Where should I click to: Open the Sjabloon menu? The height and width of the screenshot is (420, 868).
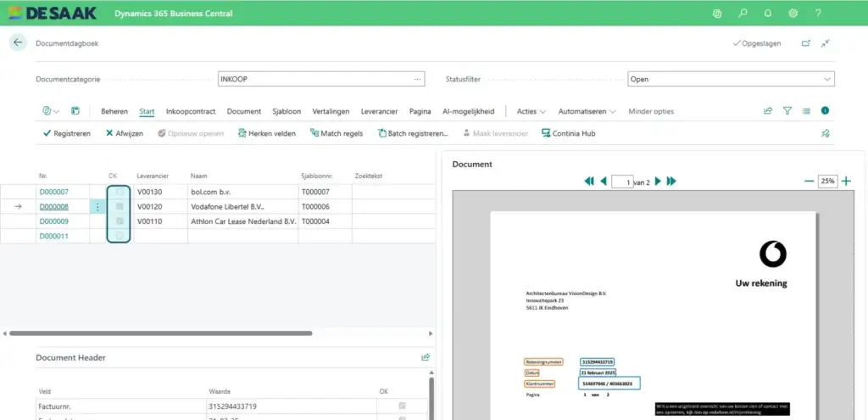coord(287,111)
